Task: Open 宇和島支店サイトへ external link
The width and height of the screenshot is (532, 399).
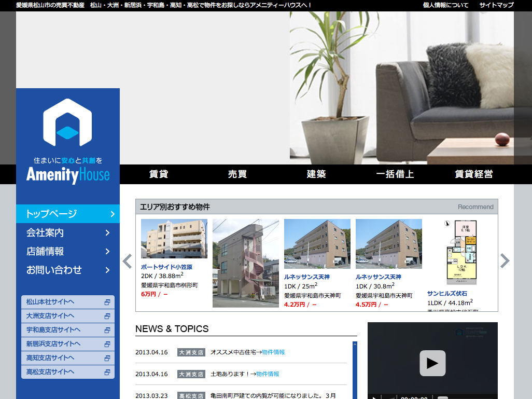Action: pyautogui.click(x=67, y=330)
